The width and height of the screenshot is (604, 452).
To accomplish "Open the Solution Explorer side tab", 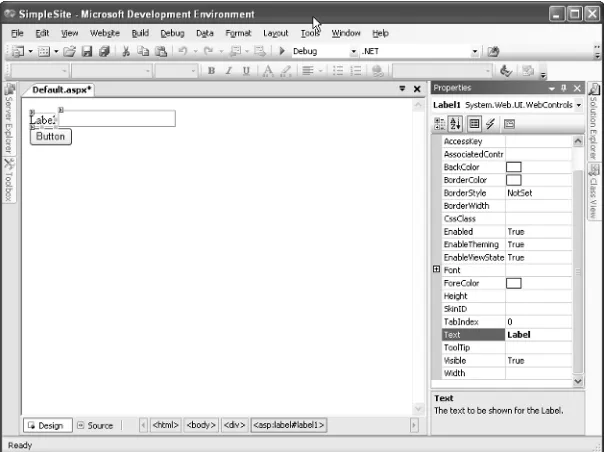I will 594,122.
